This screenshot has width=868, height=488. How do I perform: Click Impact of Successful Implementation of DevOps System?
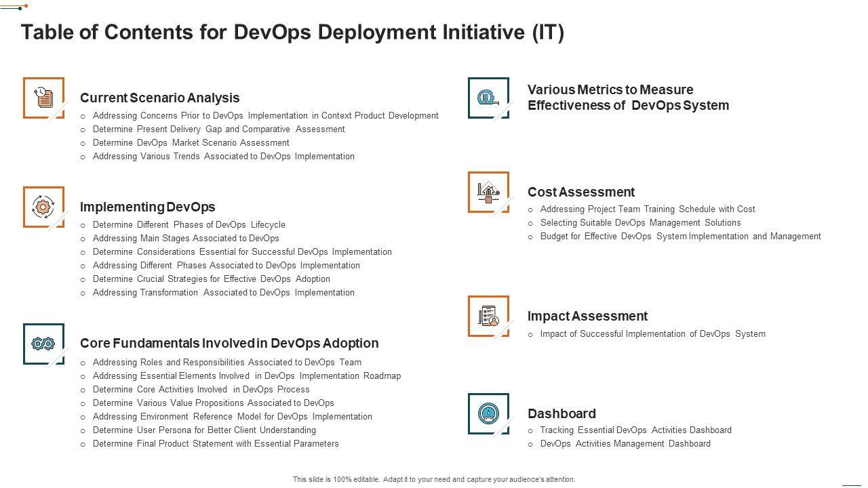(x=652, y=333)
